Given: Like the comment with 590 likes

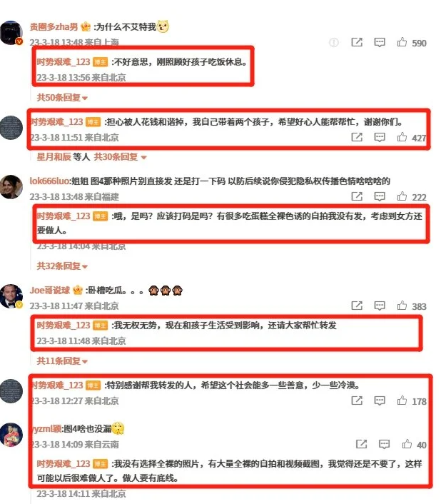Looking at the screenshot, I should pyautogui.click(x=402, y=42).
